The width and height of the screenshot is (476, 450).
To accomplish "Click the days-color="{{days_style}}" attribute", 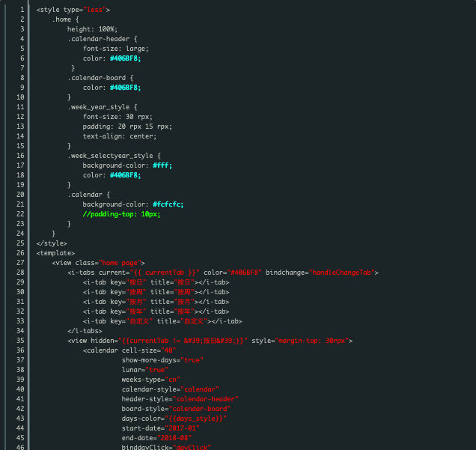I will pyautogui.click(x=174, y=418).
